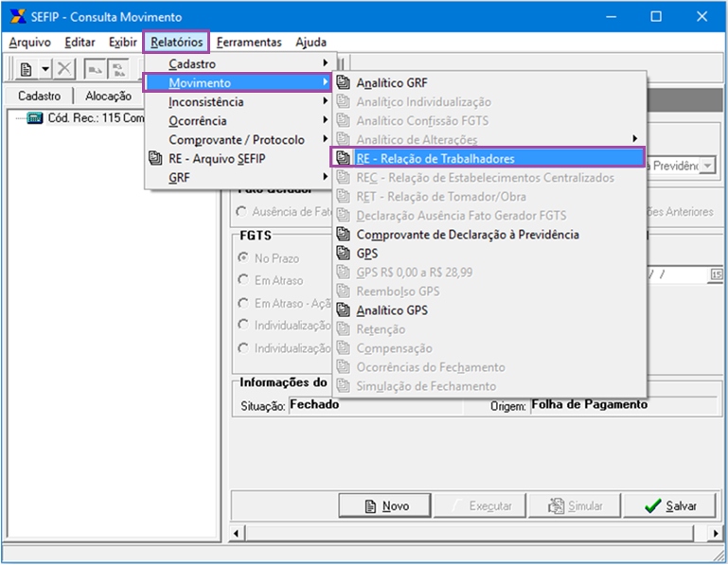Click the icon beside RE - Arquivo SEFIP
This screenshot has width=728, height=565.
(155, 158)
